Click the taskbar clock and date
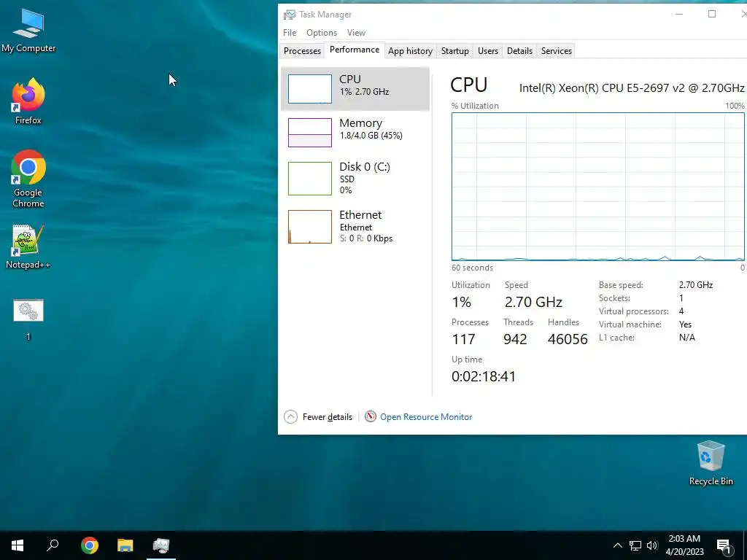747x560 pixels. tap(684, 545)
